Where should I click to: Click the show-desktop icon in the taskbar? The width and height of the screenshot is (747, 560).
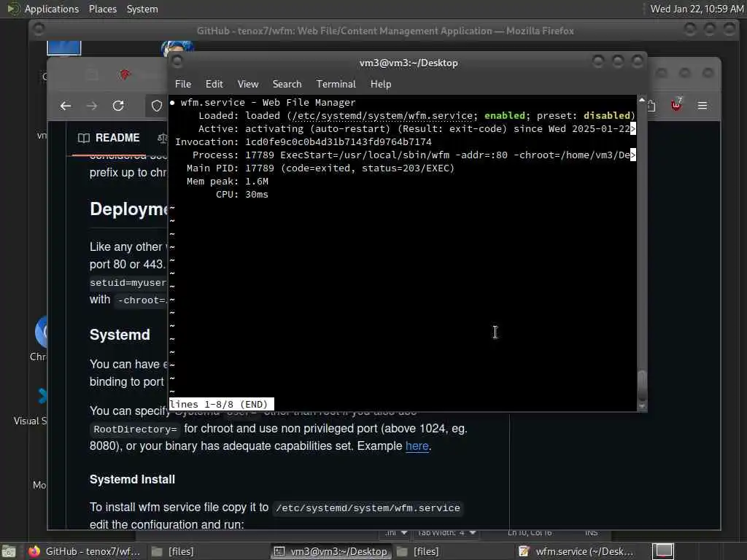pyautogui.click(x=9, y=551)
